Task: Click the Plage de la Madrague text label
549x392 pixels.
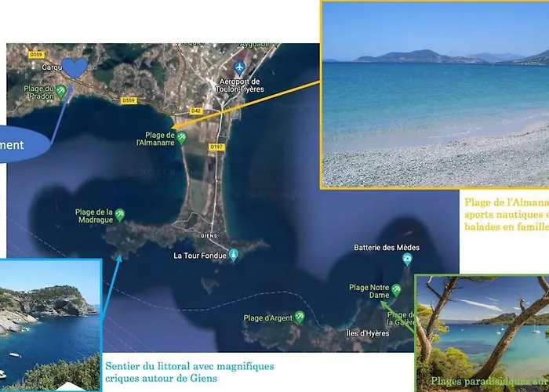Action: coord(94,216)
